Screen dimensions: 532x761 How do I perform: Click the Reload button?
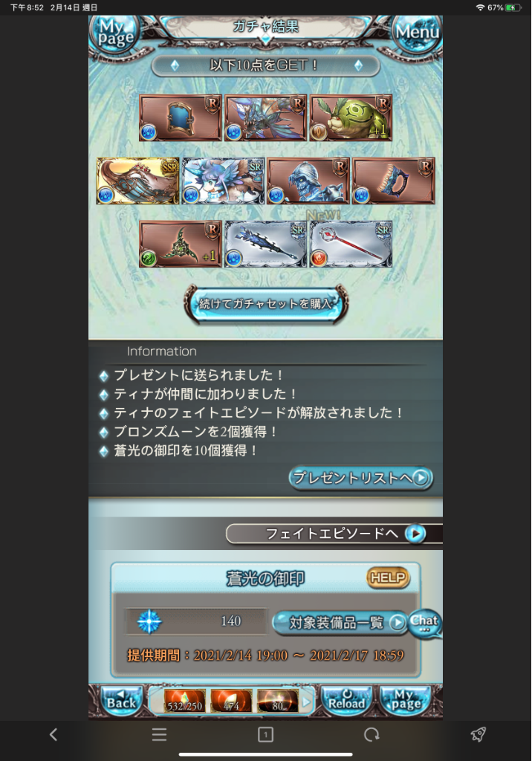346,700
